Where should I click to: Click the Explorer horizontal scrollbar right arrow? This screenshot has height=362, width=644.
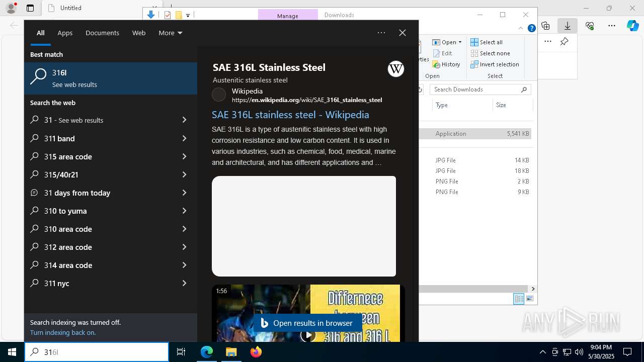[533, 289]
